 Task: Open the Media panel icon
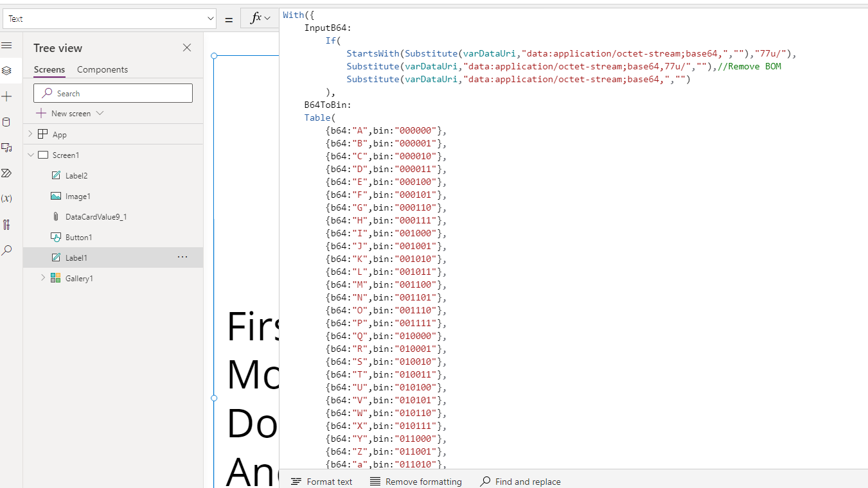[x=8, y=147]
